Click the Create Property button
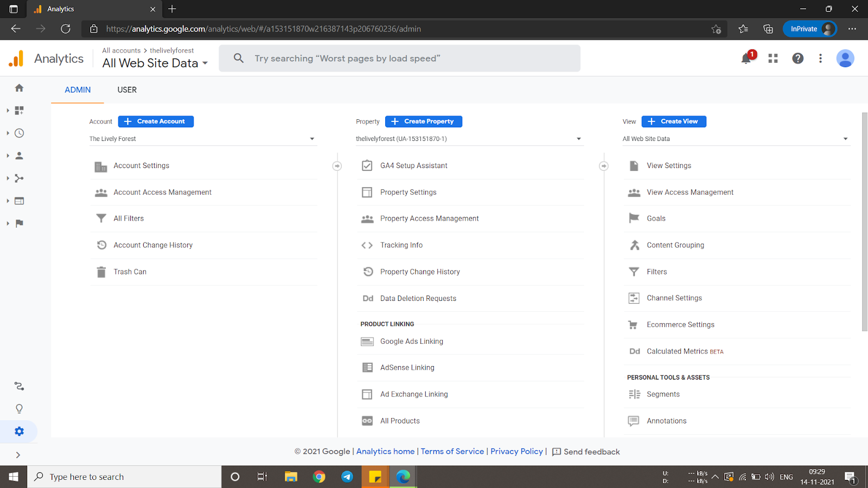The image size is (868, 488). pyautogui.click(x=424, y=121)
